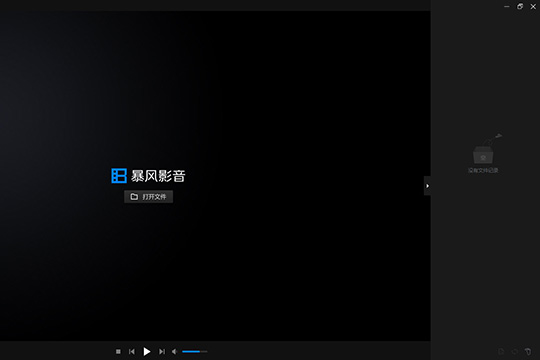Mute audio via the speaker icon

pos(175,351)
